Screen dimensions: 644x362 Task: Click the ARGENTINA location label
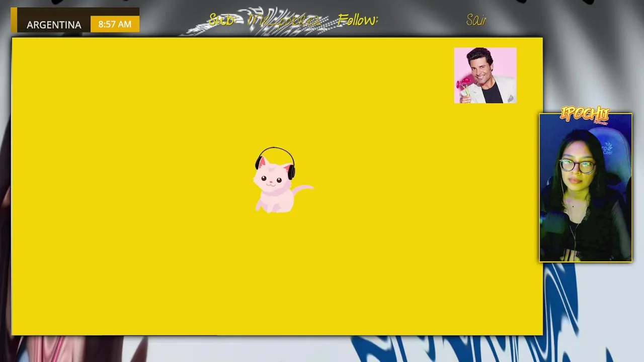tap(54, 25)
